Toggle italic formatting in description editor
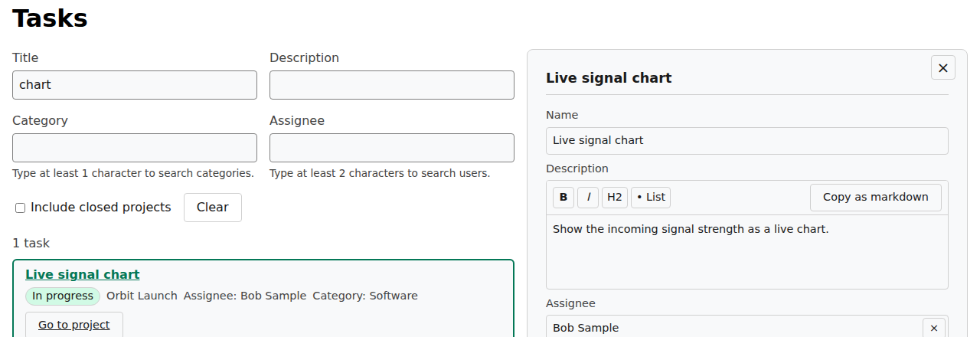Screen dimensions: 980x337 pyautogui.click(x=588, y=197)
